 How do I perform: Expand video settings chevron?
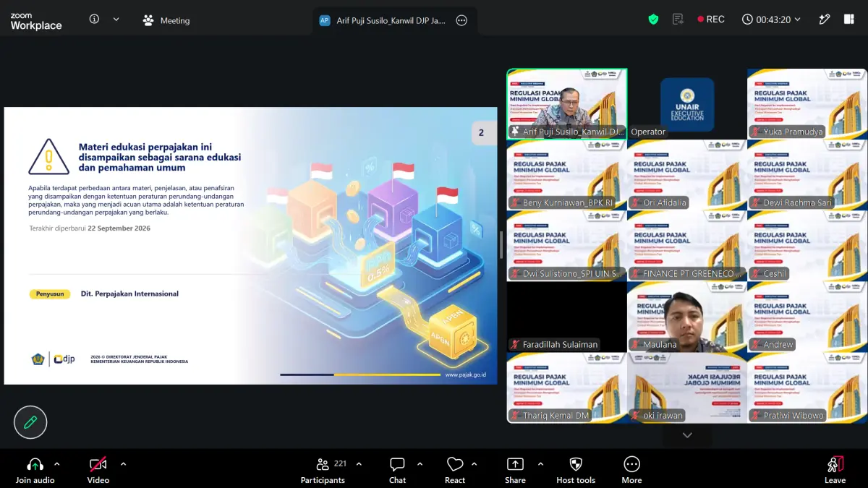pyautogui.click(x=123, y=464)
